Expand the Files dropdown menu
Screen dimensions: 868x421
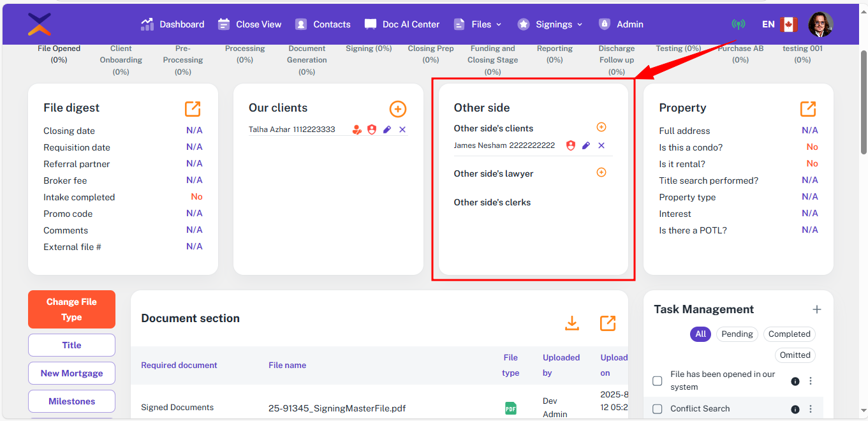coord(478,24)
